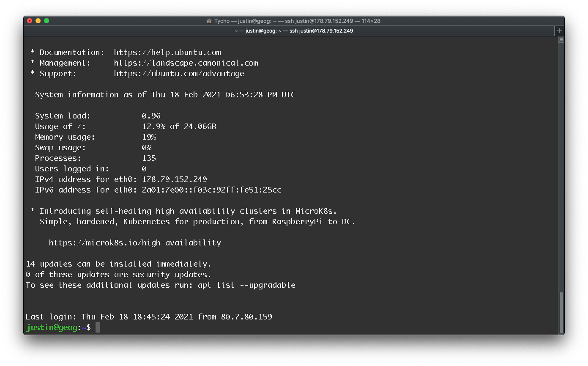Image resolution: width=588 pixels, height=366 pixels.
Task: Click the IPv6 address 2a01:7e00::f03c:92ff:fe51:25cc
Action: [212, 190]
